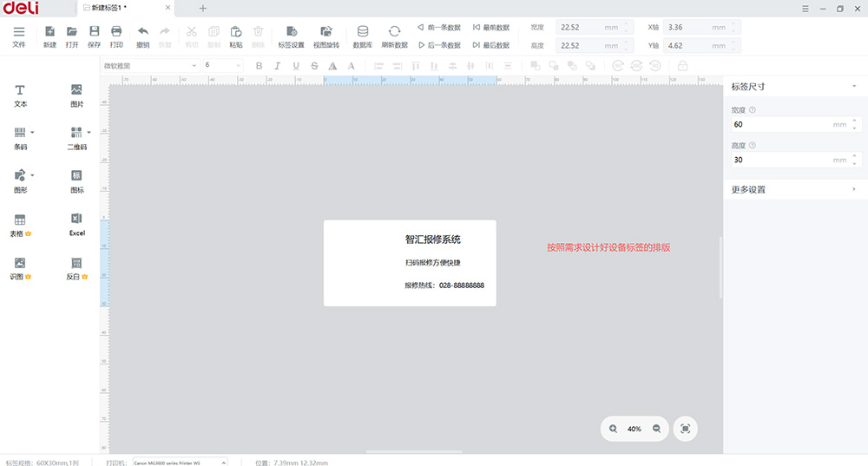Click the X轴 field showing 3.36
This screenshot has width=868, height=466.
[702, 27]
